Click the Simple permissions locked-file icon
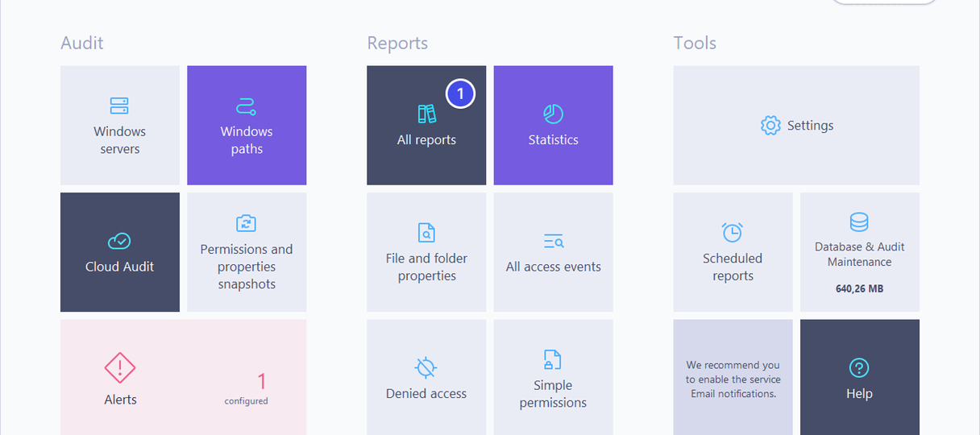Image resolution: width=980 pixels, height=435 pixels. click(x=553, y=359)
